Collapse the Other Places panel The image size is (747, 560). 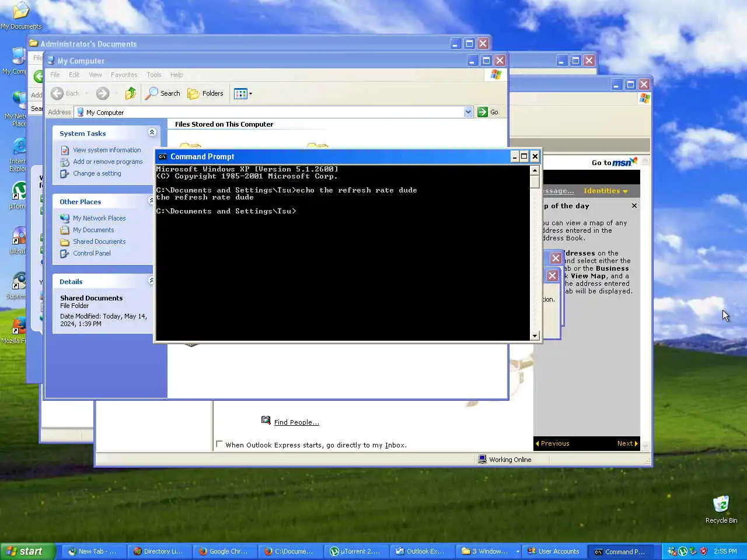[x=152, y=201]
